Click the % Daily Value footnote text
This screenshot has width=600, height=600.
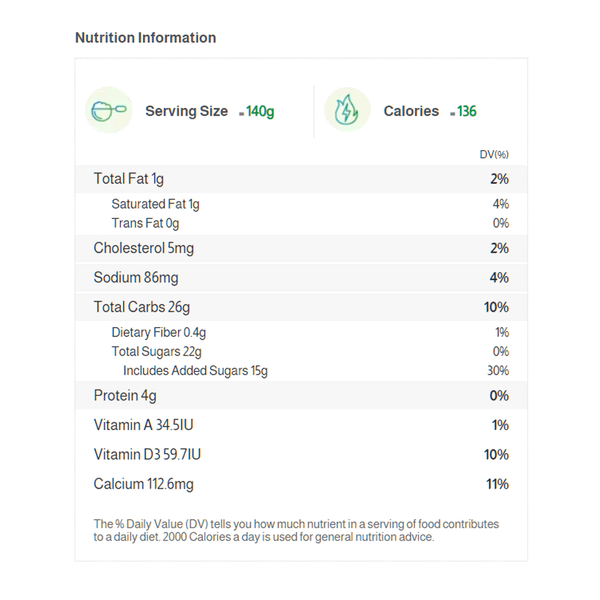pos(296,530)
